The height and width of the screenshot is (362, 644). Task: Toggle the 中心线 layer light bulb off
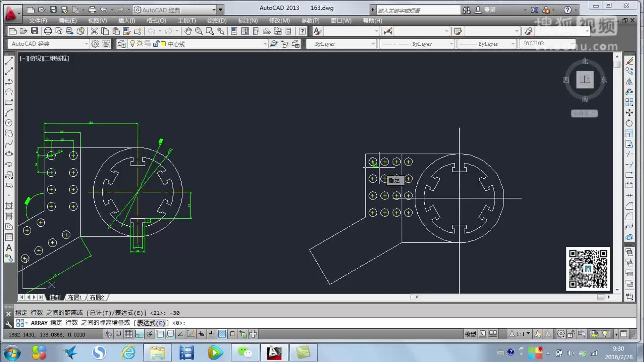tap(132, 44)
